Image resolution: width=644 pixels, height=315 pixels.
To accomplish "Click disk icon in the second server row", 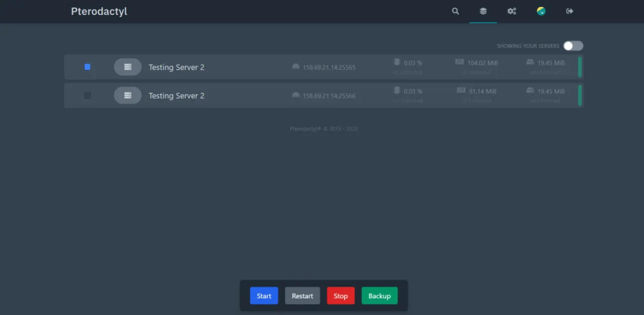I will click(x=530, y=91).
